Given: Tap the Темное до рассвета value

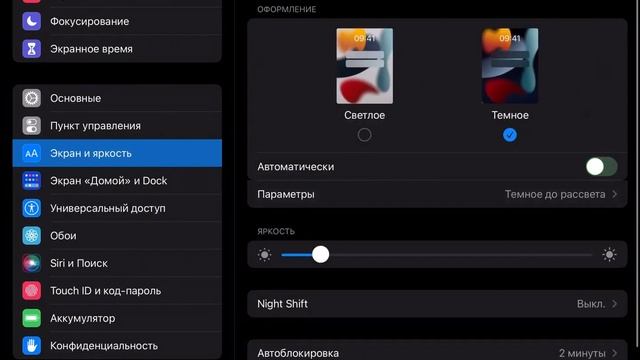Looking at the screenshot, I should coord(555,194).
